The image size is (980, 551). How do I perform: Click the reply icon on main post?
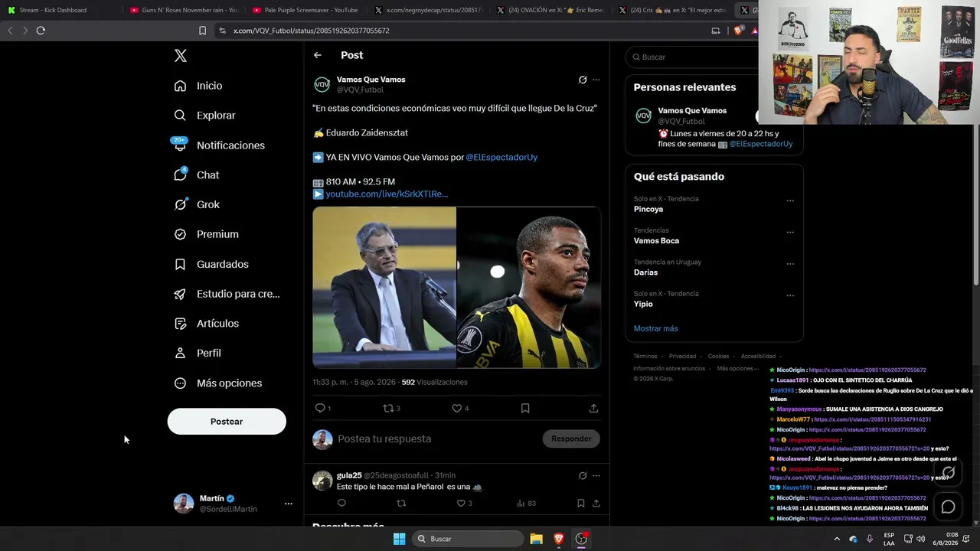(x=320, y=409)
